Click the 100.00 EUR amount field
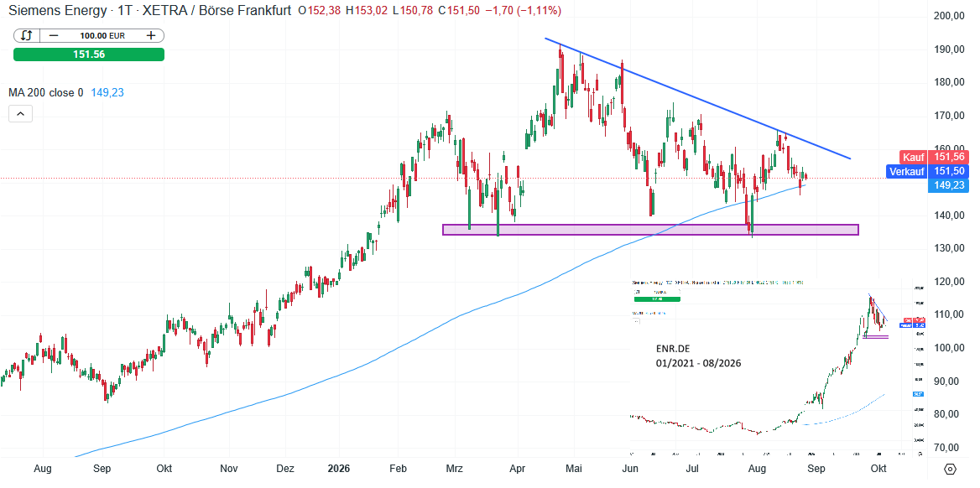 point(102,35)
